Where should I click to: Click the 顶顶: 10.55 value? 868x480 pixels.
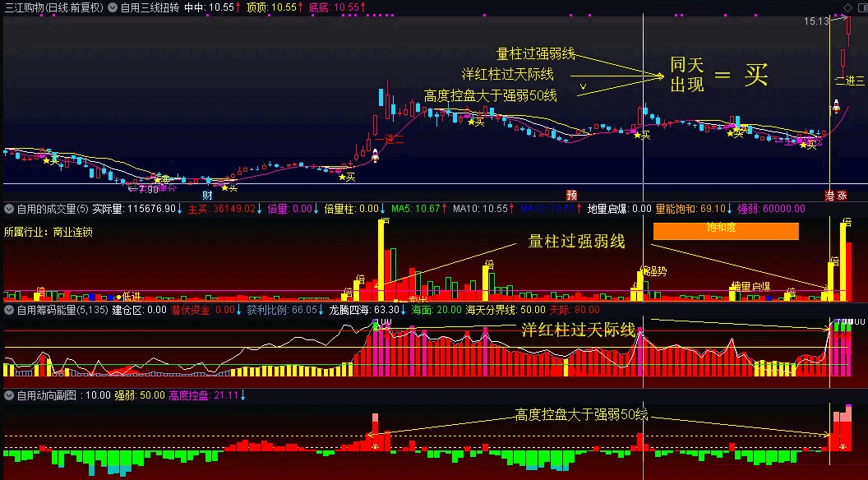coord(275,7)
